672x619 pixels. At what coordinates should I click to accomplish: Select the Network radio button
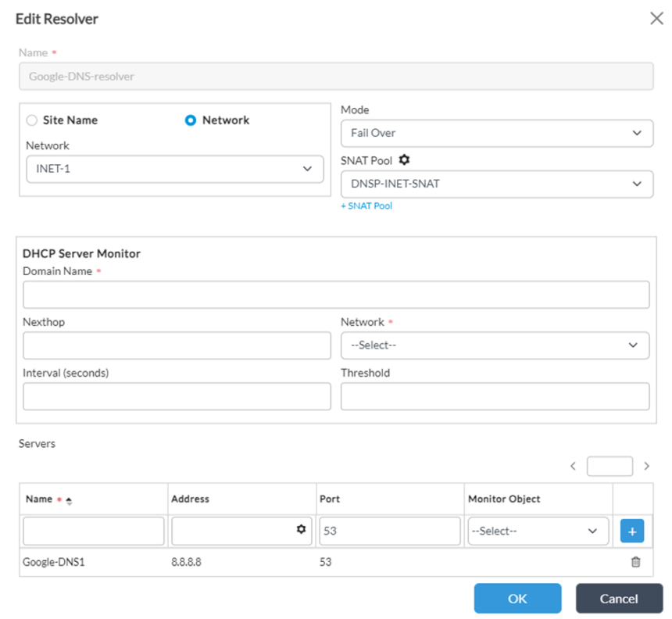(x=190, y=120)
